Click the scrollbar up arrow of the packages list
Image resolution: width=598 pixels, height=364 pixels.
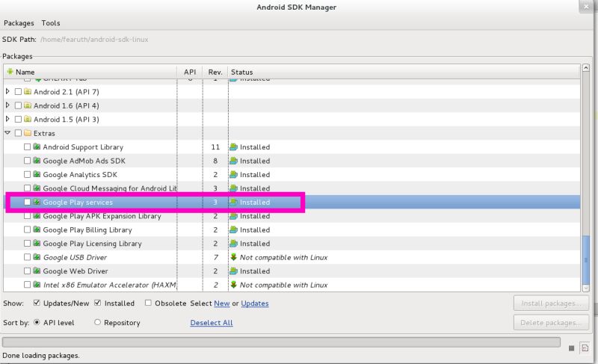[x=586, y=68]
